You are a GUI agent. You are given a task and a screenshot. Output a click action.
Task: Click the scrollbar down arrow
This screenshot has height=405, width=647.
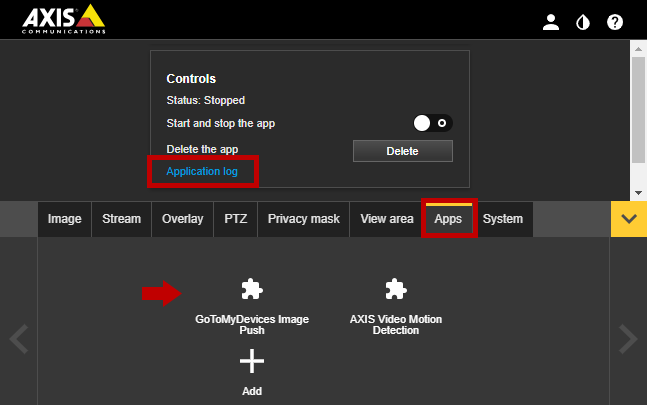638,191
